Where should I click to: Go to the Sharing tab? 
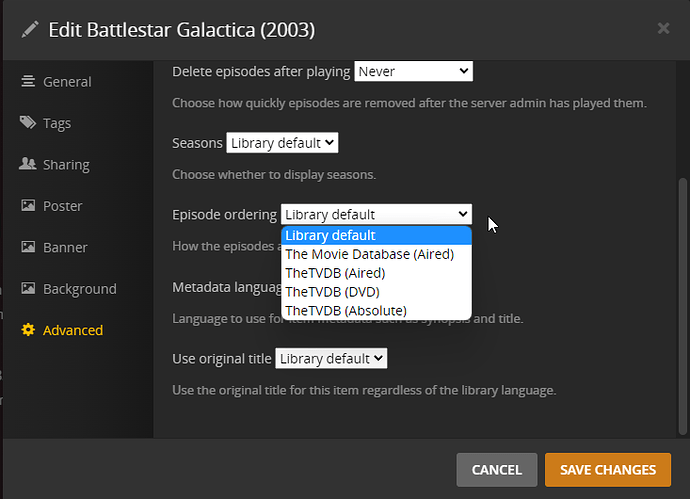66,165
